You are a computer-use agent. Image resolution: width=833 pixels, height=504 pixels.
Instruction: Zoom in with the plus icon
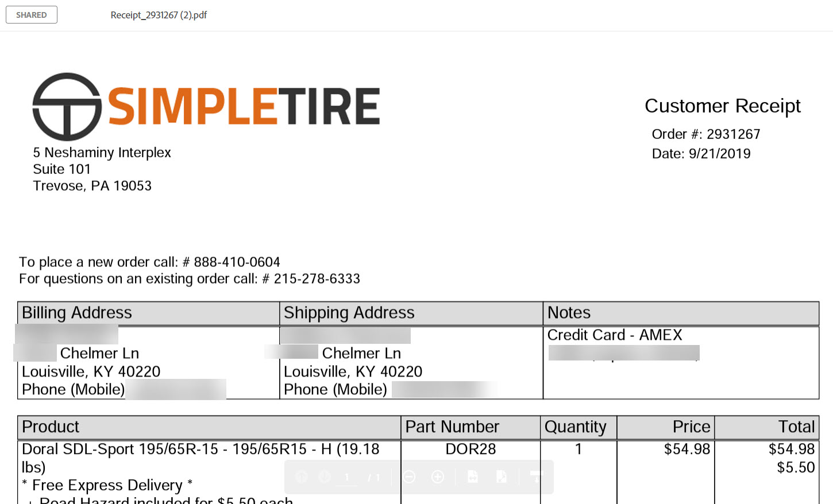438,477
